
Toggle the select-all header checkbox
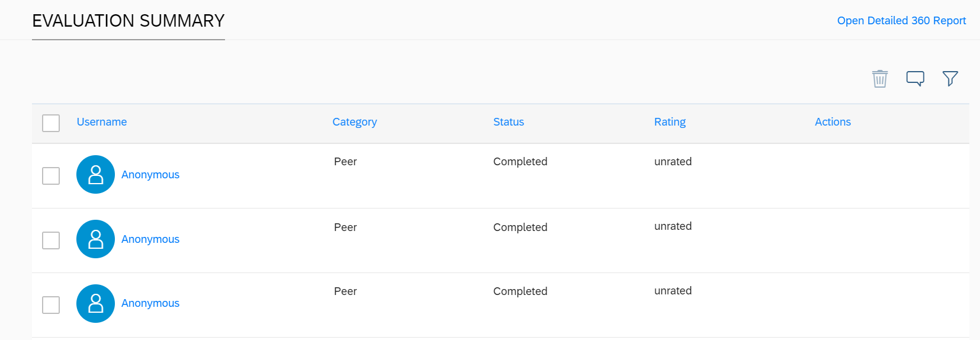pyautogui.click(x=51, y=123)
